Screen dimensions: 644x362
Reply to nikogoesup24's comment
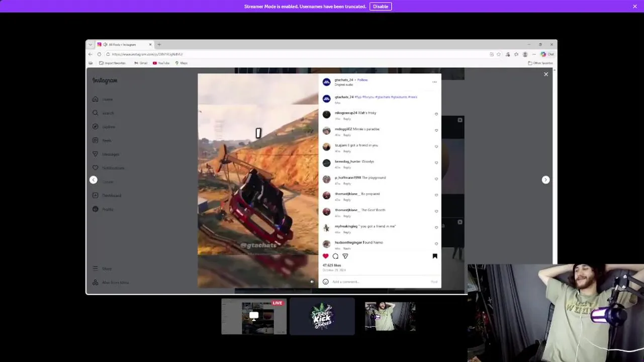347,119
